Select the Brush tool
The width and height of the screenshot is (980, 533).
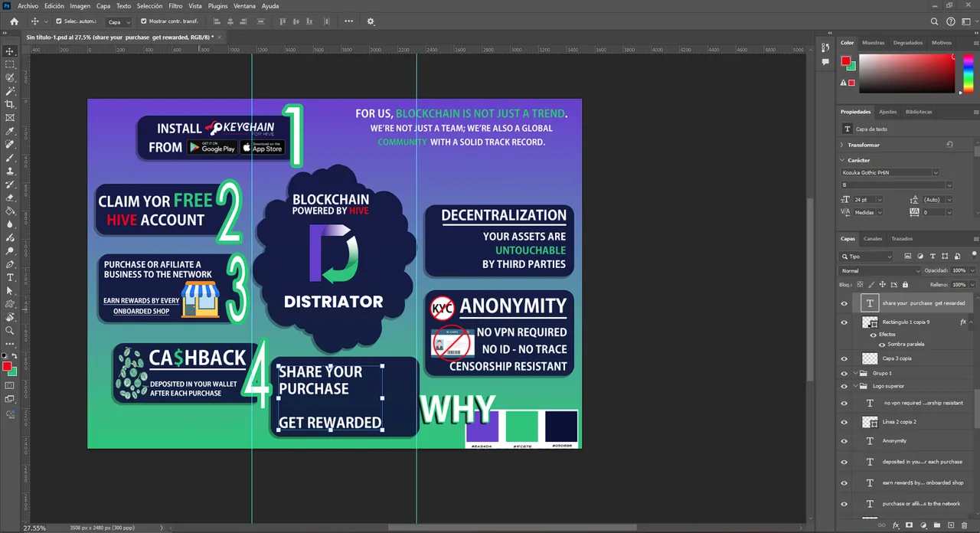coord(10,158)
